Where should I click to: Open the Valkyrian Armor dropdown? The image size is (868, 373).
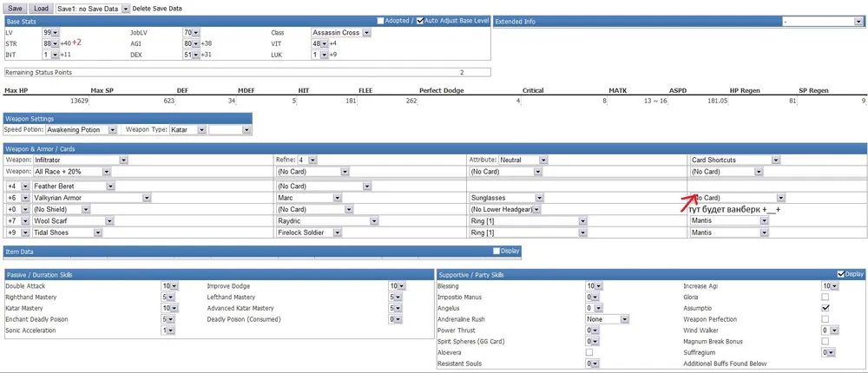[91, 198]
